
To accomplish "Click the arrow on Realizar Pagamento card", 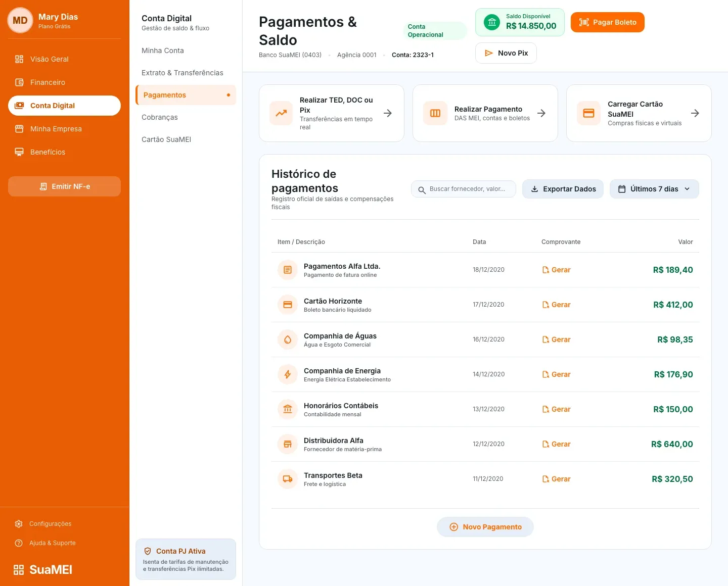I will 541,113.
